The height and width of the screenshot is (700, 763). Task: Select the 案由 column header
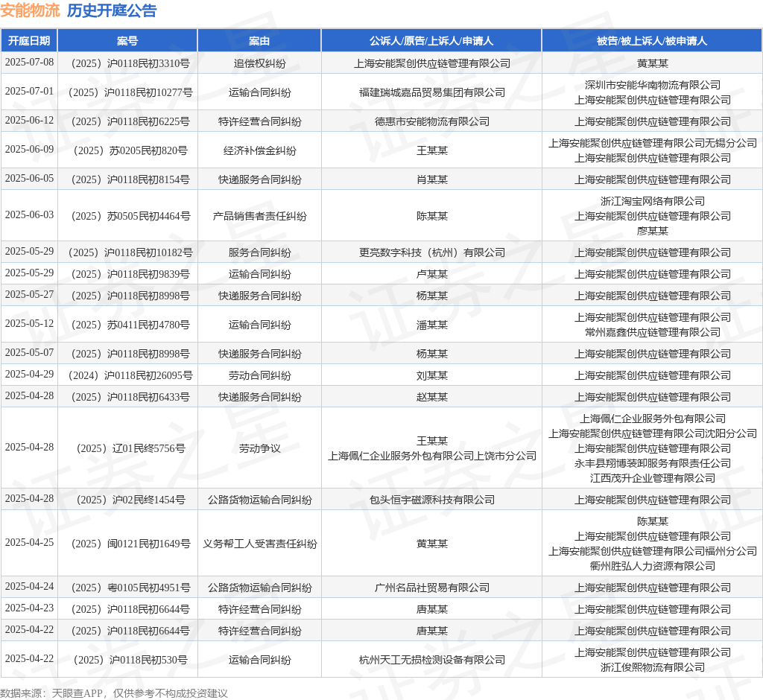click(x=259, y=41)
